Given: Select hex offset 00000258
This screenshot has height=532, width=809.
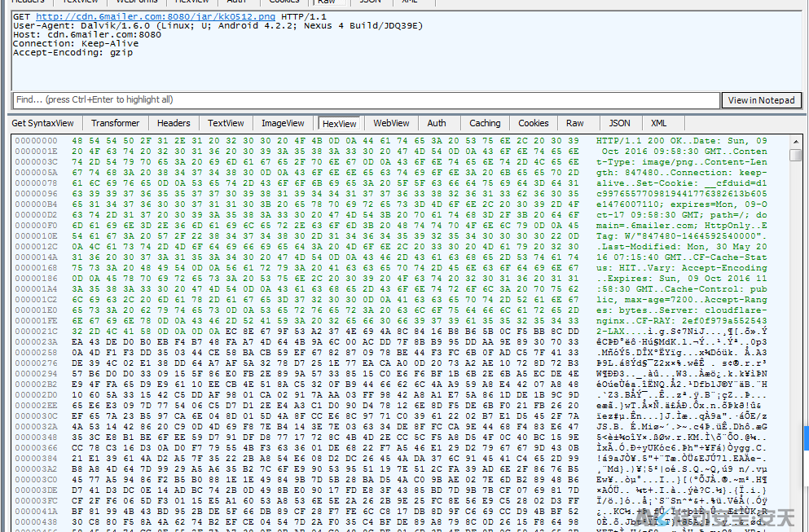Looking at the screenshot, I should click(36, 353).
